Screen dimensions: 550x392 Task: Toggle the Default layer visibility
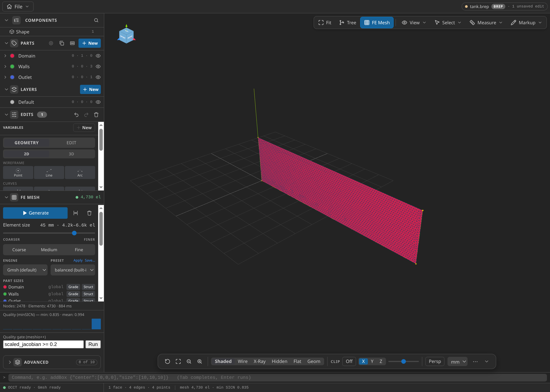point(98,102)
